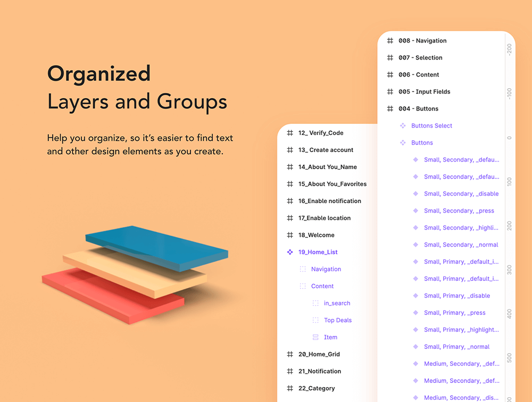
Task: Select the 16_Enable notification layer
Action: pyautogui.click(x=329, y=201)
